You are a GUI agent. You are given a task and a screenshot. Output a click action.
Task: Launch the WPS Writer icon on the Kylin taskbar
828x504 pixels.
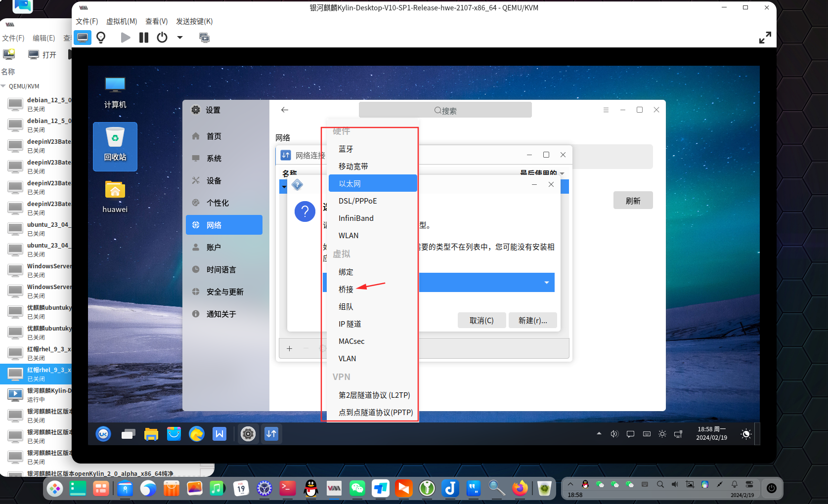pyautogui.click(x=219, y=434)
